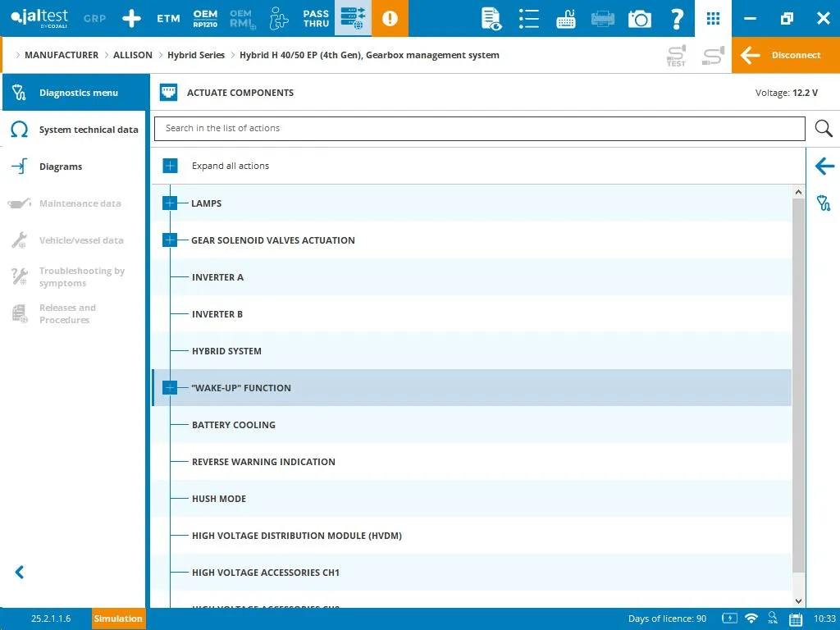Click the search actions input field
Viewport: 840px width, 630px height.
click(x=479, y=129)
